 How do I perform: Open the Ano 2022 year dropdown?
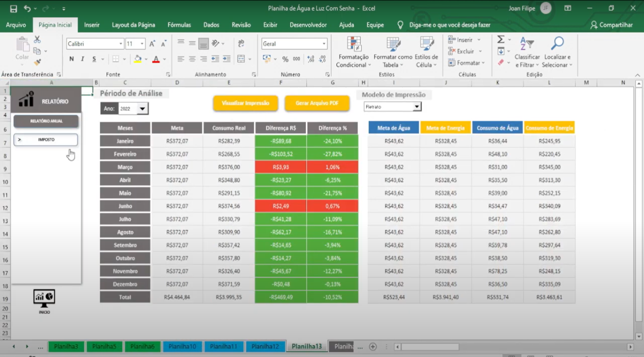142,109
